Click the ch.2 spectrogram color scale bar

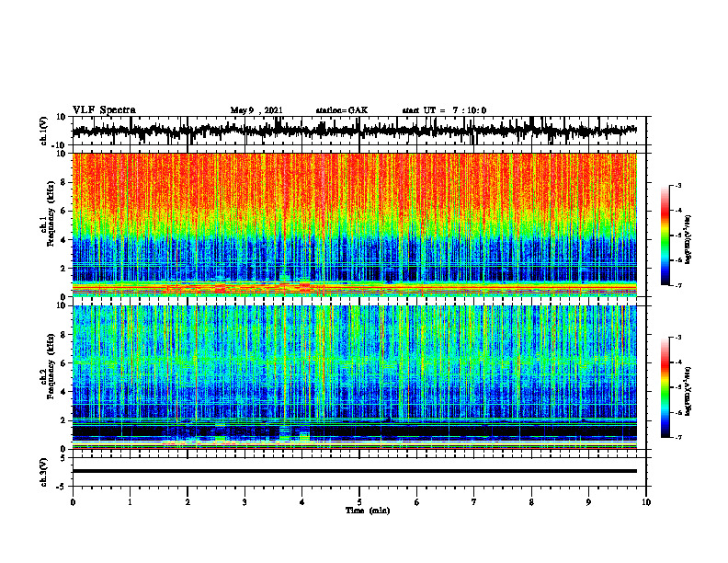pos(665,387)
